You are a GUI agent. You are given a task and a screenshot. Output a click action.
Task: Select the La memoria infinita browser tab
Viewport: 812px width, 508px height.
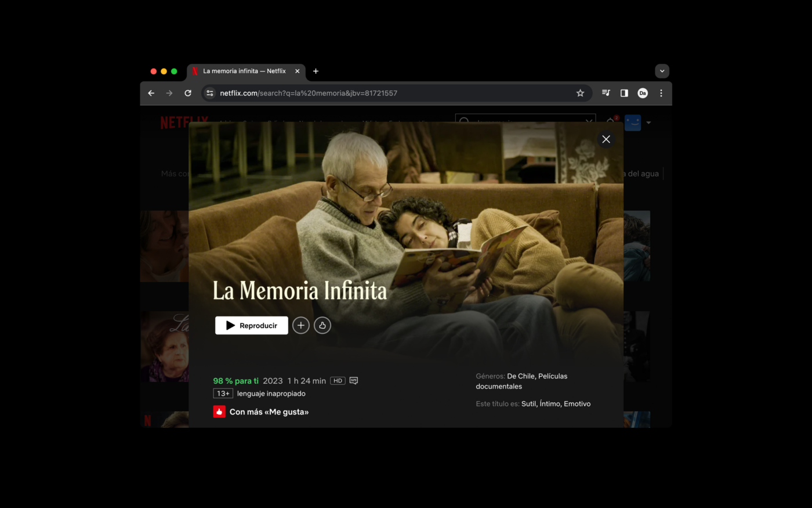(x=244, y=71)
